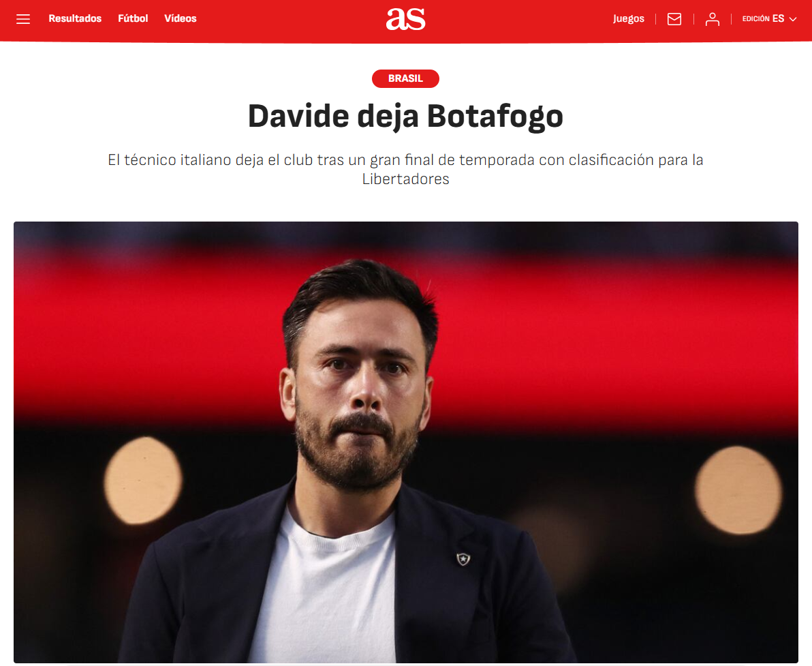Image resolution: width=812 pixels, height=666 pixels.
Task: Select the red BRASIL category tag
Action: (x=405, y=79)
